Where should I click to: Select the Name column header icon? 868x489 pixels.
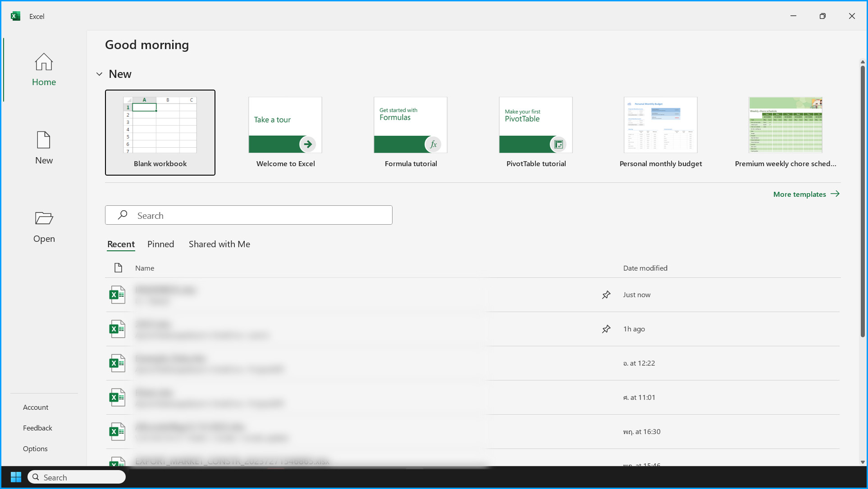point(118,267)
